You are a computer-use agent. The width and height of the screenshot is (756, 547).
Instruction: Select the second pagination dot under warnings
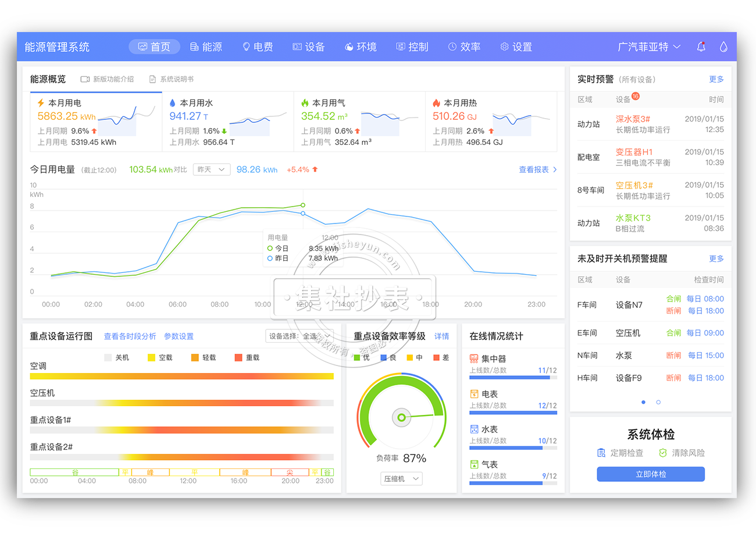pos(658,402)
